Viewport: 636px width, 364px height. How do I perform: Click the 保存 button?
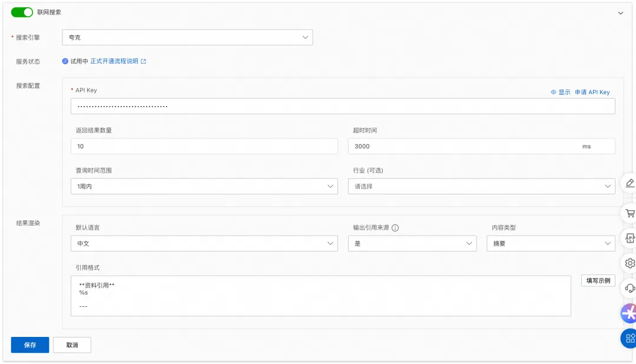[30, 345]
